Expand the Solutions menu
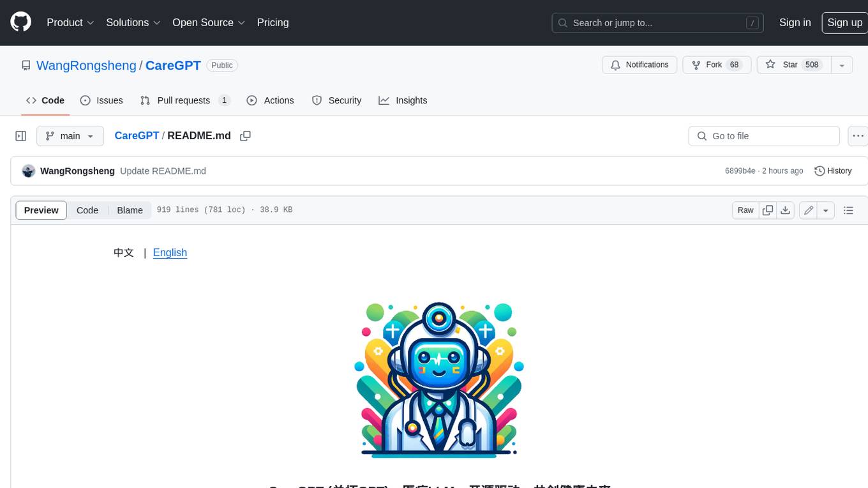The height and width of the screenshot is (488, 868). pyautogui.click(x=133, y=22)
